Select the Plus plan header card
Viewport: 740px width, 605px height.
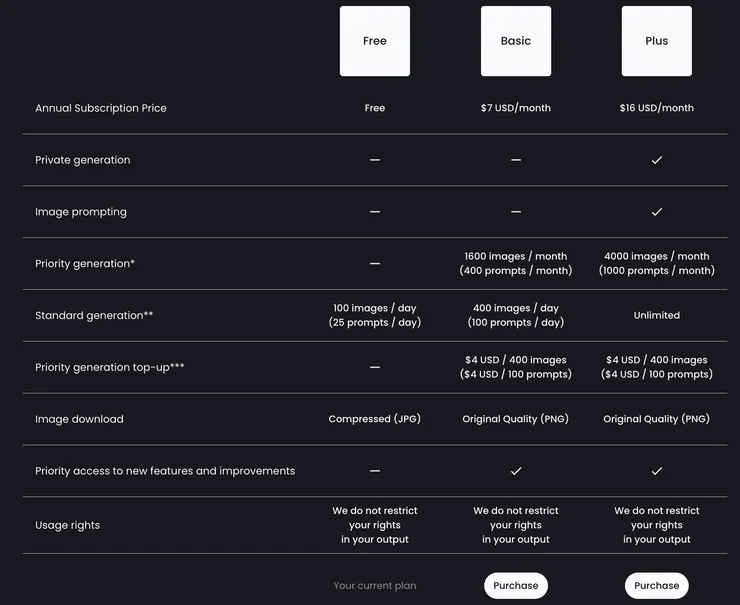click(656, 41)
